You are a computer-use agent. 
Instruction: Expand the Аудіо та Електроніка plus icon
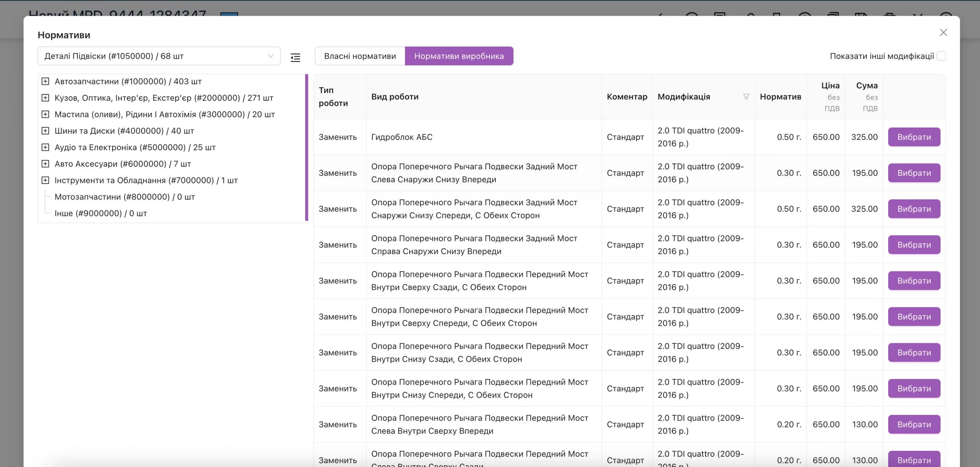(x=45, y=147)
